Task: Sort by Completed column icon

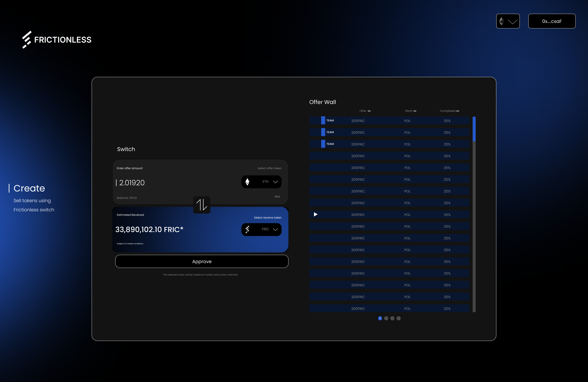Action: [x=458, y=111]
